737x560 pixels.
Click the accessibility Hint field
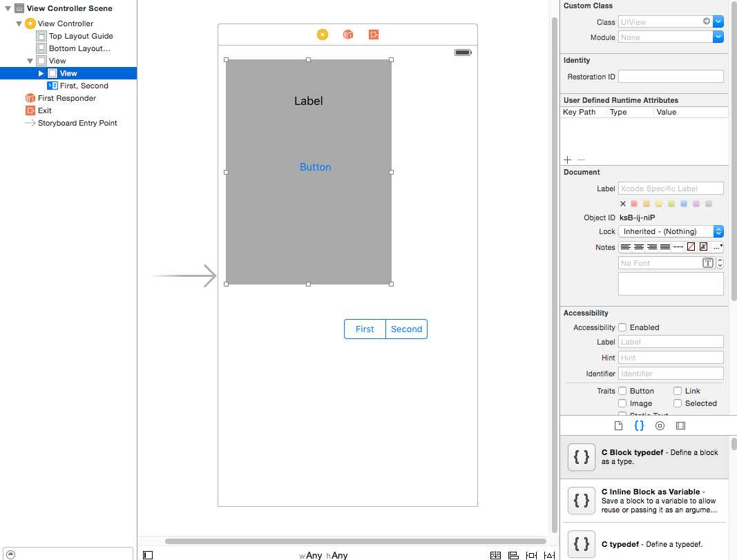671,358
